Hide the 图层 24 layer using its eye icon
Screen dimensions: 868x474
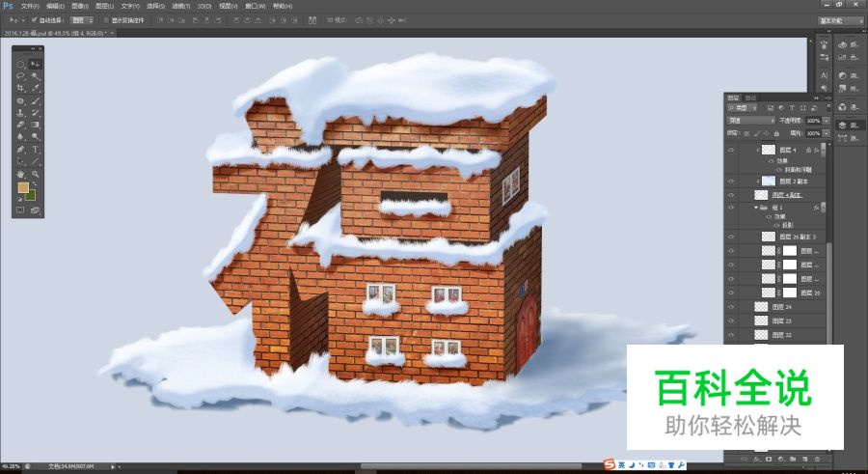point(731,307)
